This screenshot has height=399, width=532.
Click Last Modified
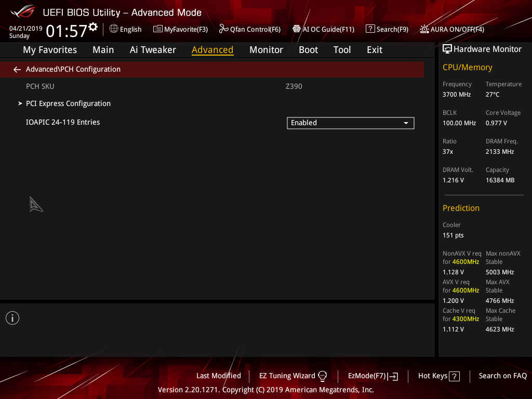coord(219,376)
